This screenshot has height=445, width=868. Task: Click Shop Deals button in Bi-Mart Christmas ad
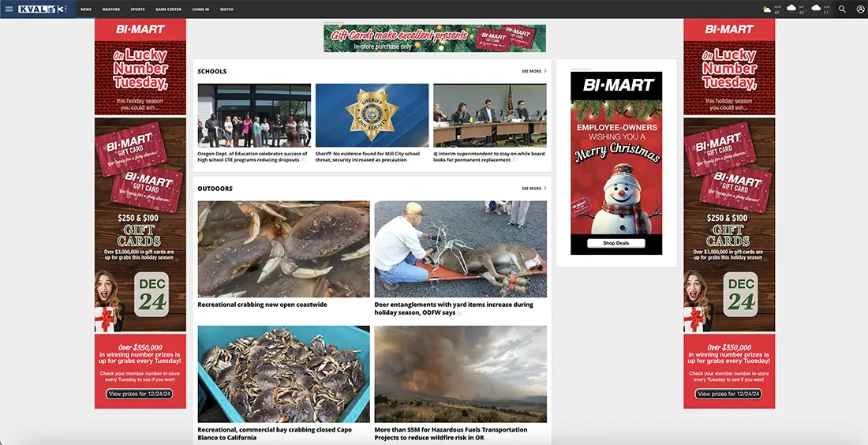coord(616,244)
